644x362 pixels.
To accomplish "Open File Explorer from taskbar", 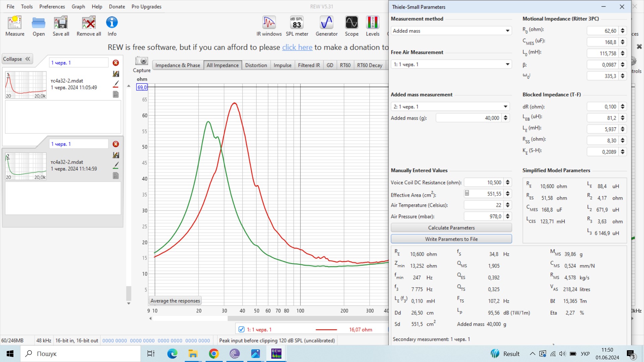I will 193,354.
